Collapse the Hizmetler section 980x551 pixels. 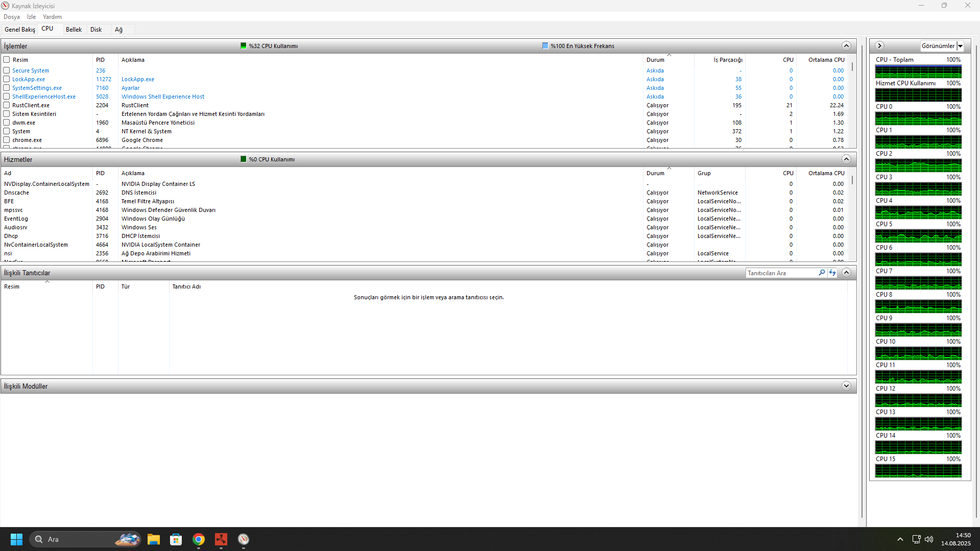(x=846, y=159)
